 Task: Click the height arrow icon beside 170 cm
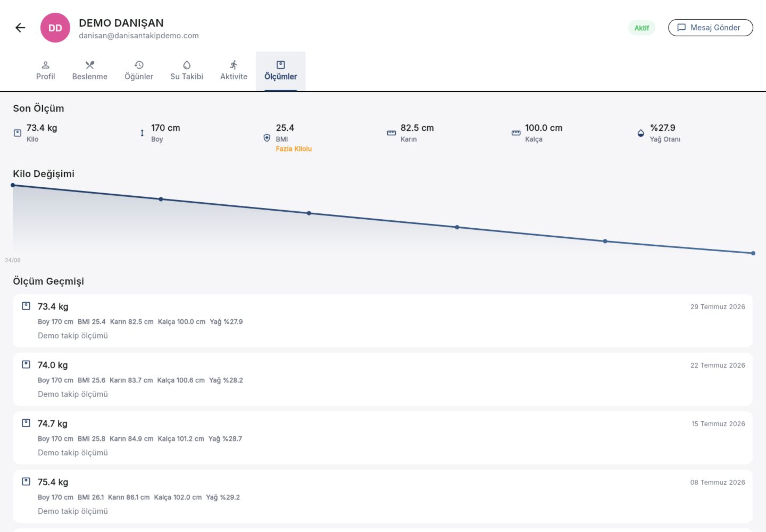[142, 133]
